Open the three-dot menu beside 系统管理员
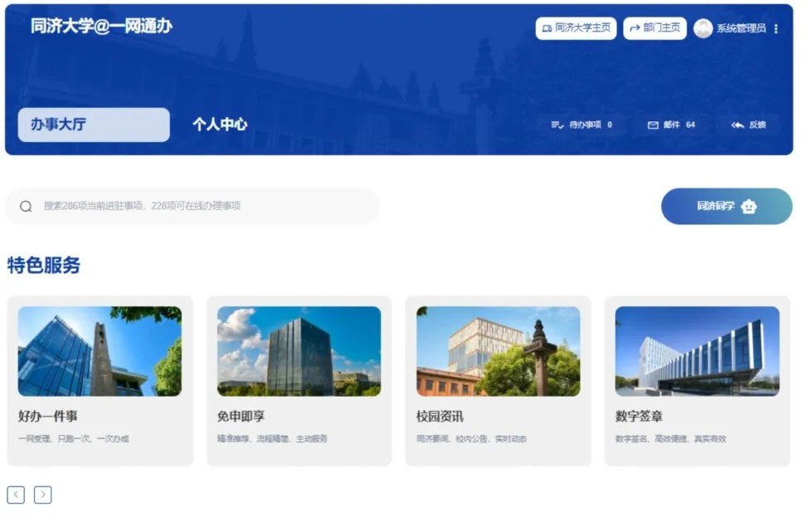This screenshot has height=517, width=812. 776,28
